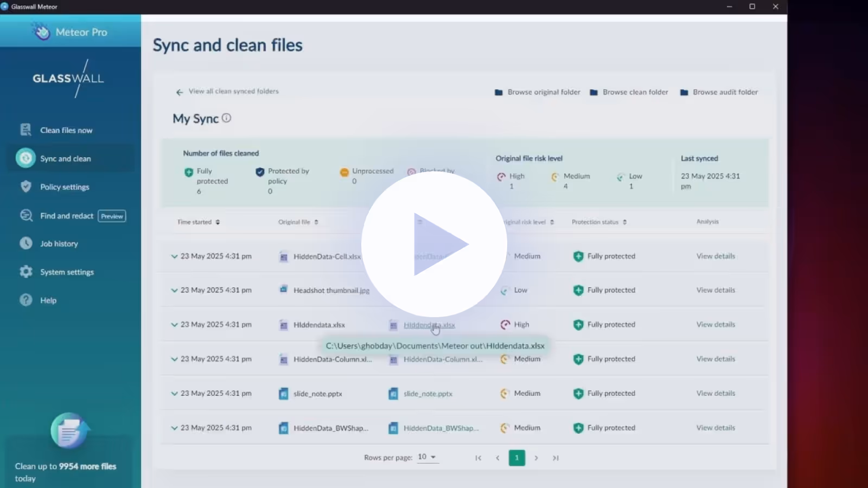Click the document cleanup promo icon

(x=69, y=431)
